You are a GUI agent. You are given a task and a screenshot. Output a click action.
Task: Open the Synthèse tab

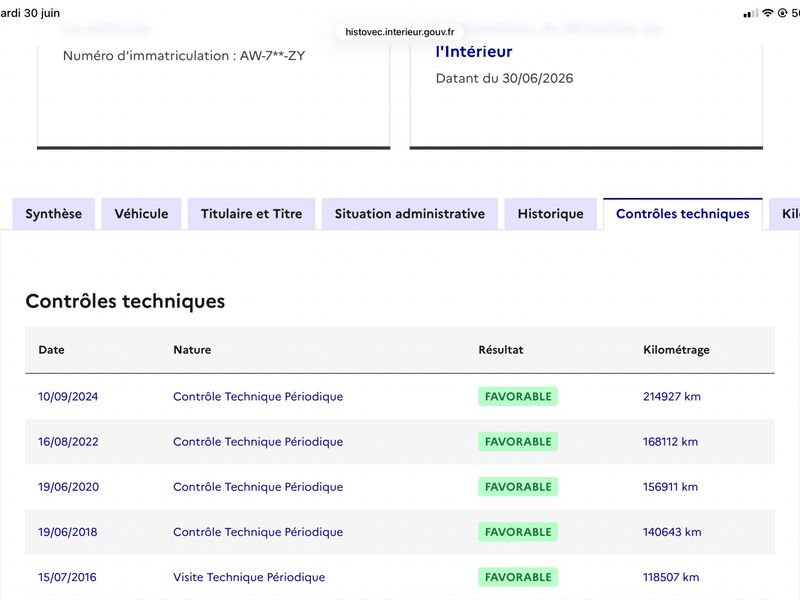[x=54, y=214]
